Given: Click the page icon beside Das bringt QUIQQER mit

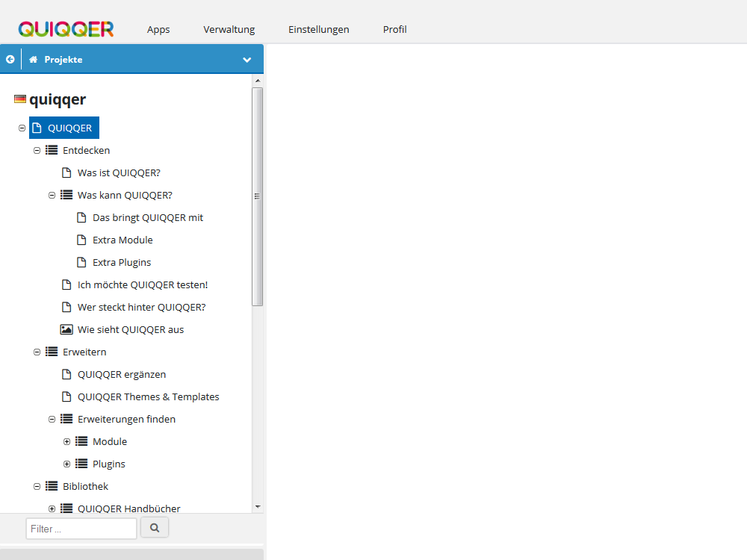Looking at the screenshot, I should tap(81, 217).
